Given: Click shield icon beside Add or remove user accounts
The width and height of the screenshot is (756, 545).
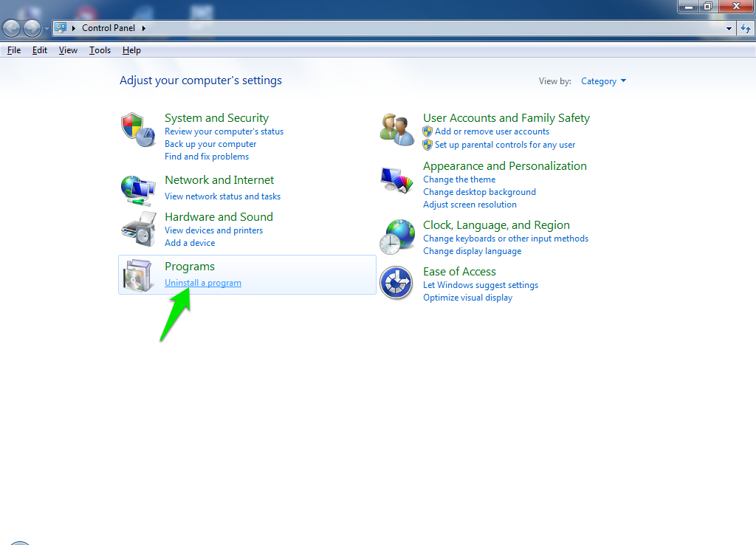Looking at the screenshot, I should 427,131.
